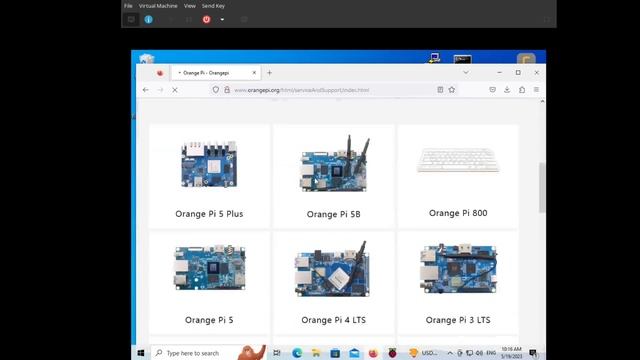
Task: Open the Orange Pi 5 link
Action: pyautogui.click(x=209, y=320)
